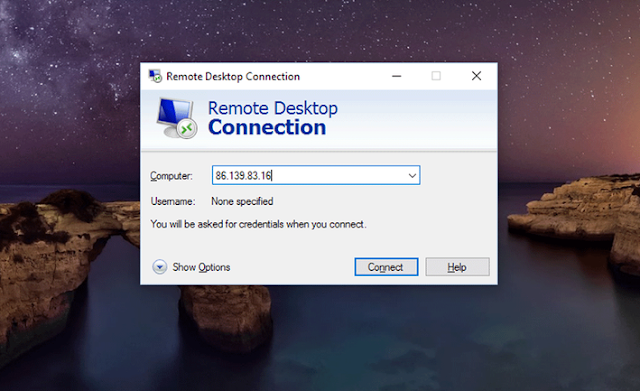Focus the Computer field containing 86.139.83.16
This screenshot has width=640, height=391.
pos(316,175)
